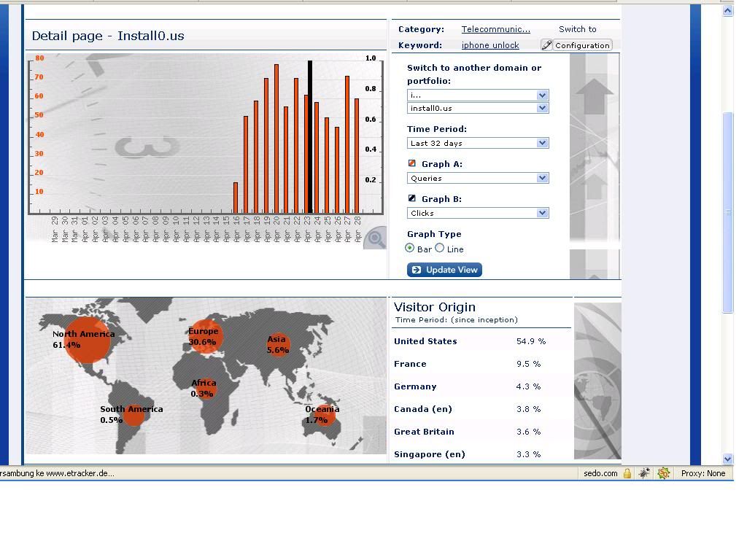Image resolution: width=747 pixels, height=560 pixels.
Task: Open the Graph B Clicks dropdown
Action: (x=477, y=213)
